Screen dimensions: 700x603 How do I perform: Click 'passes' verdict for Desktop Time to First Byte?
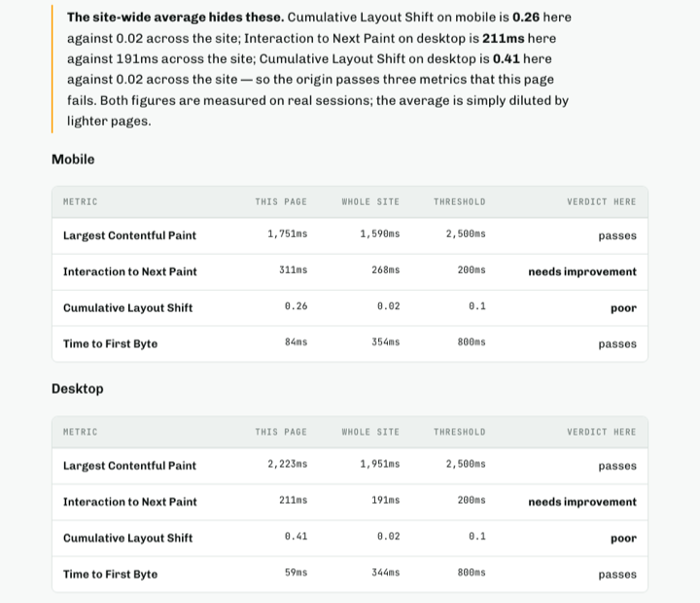617,575
